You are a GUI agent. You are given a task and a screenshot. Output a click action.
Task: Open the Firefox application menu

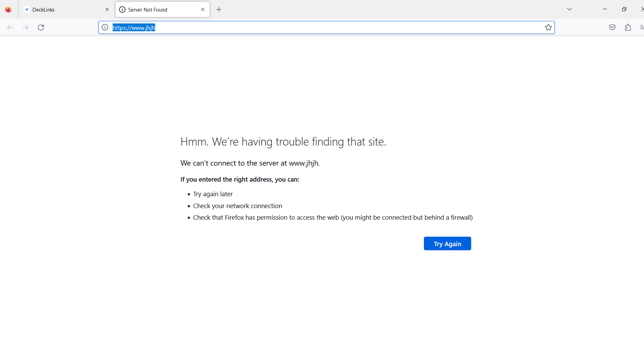pos(642,28)
